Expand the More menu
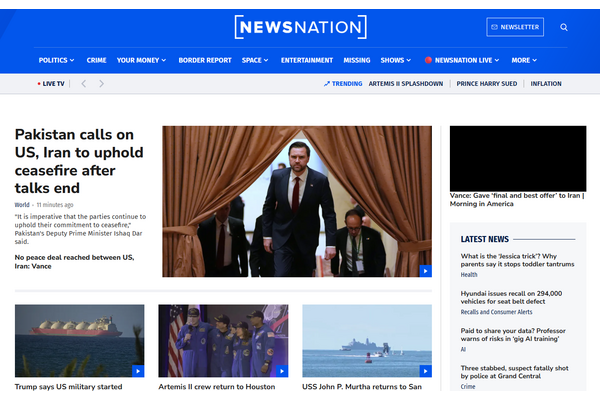 coord(524,60)
